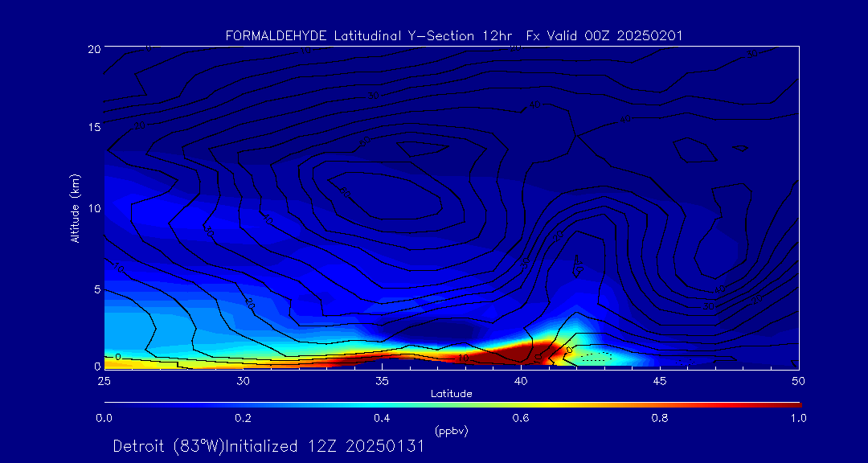This screenshot has height=463, width=868.
Task: Click latitude axis tick label 45
Action: [660, 381]
